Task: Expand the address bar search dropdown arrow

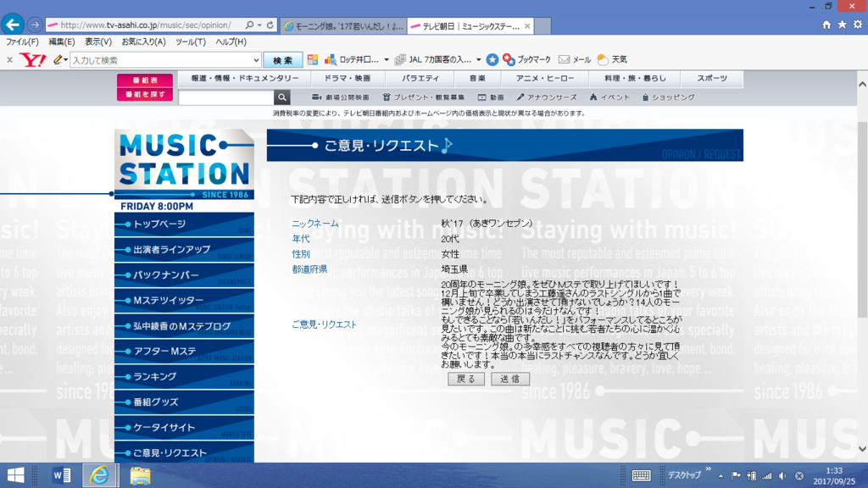Action: (x=259, y=25)
